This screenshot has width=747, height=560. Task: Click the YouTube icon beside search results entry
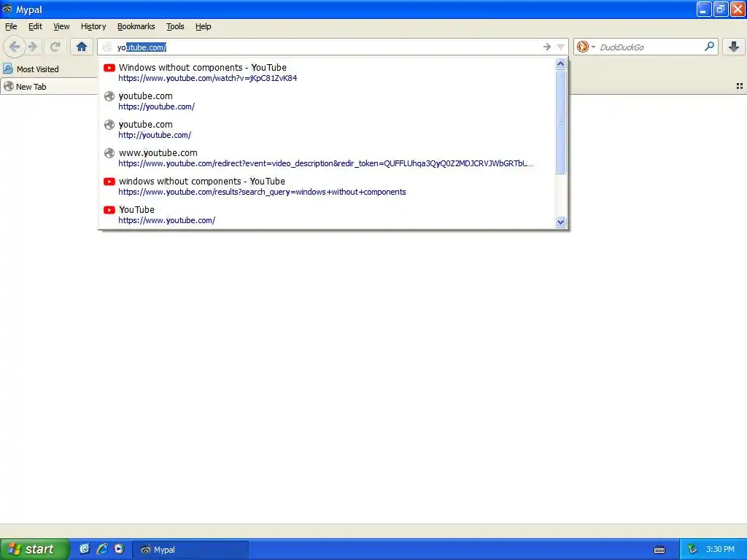coord(109,182)
